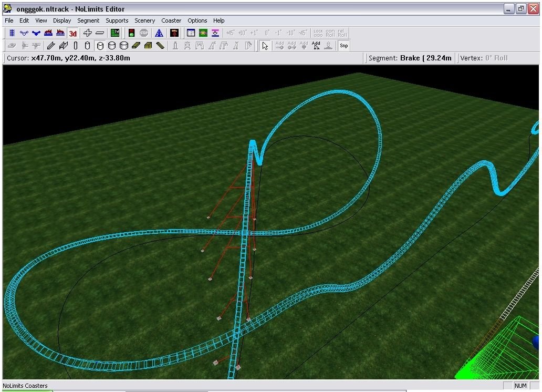Click the Vertex: 0° Roll readout
The image size is (542, 392).
[484, 58]
